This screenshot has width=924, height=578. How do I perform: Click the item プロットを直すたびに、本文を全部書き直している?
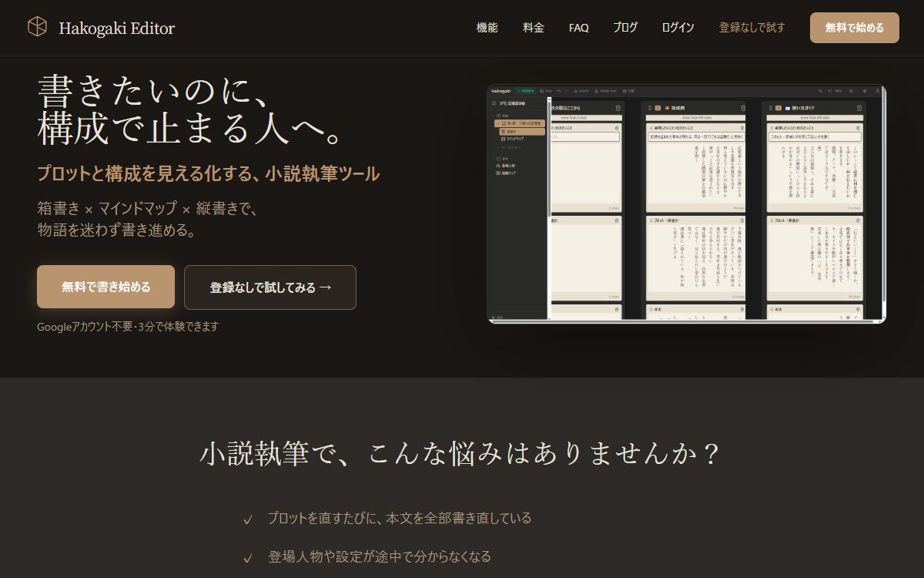(400, 518)
